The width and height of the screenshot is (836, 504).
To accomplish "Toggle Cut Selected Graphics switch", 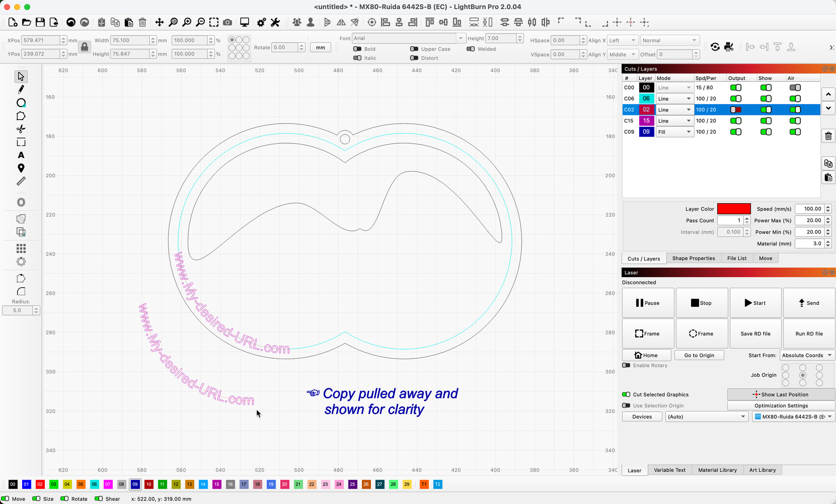I will (x=626, y=394).
